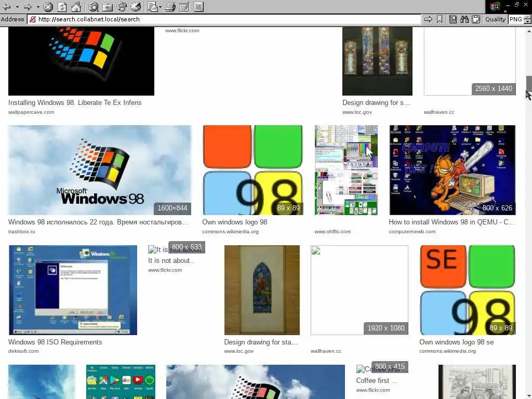Click 'It is not about..' flickr title
The image size is (532, 399).
pyautogui.click(x=171, y=261)
